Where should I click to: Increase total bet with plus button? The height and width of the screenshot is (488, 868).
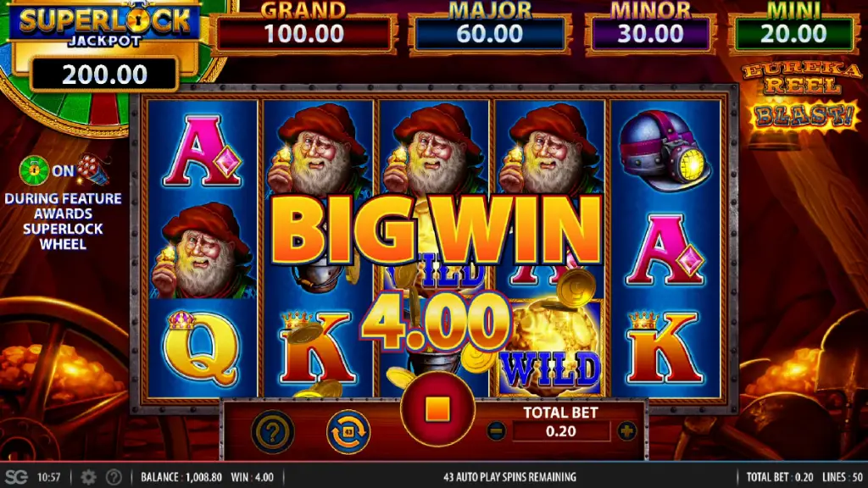[626, 431]
